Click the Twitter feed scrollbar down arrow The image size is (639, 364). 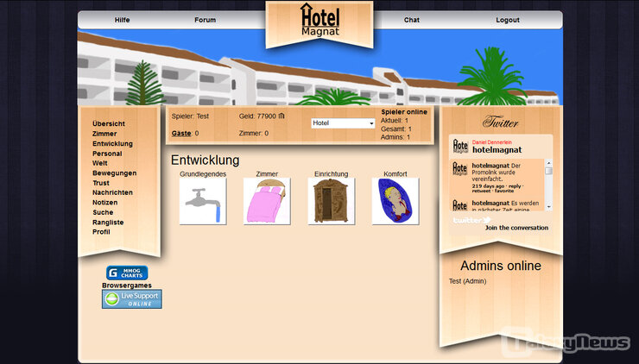click(x=548, y=207)
